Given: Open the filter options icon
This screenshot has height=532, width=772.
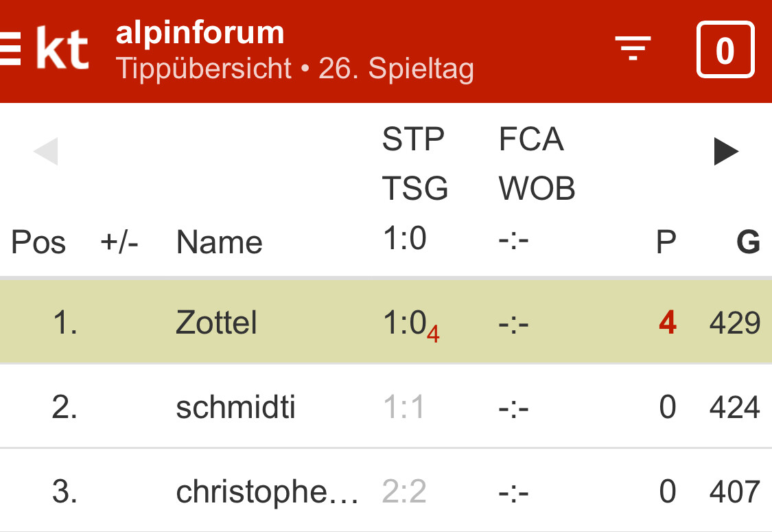Looking at the screenshot, I should (x=632, y=49).
